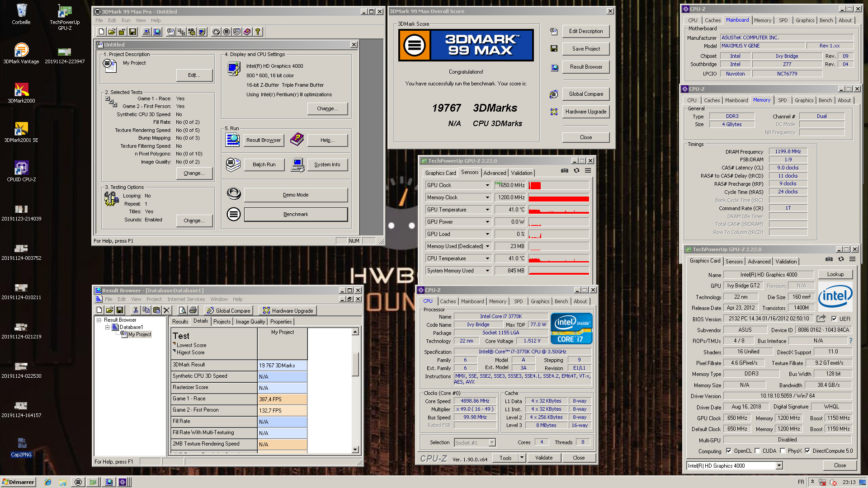
Task: Open CPU-Z Tools dropdown arrow
Action: click(x=522, y=458)
